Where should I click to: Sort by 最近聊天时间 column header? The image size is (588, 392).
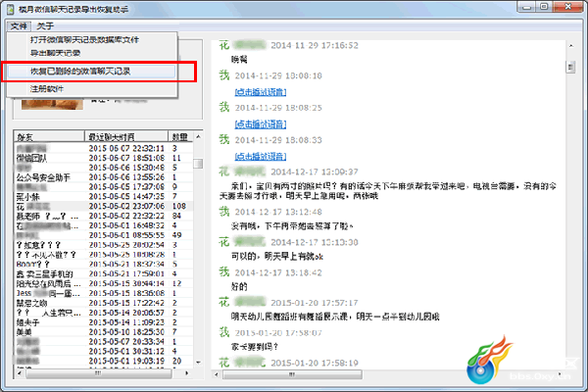point(126,137)
